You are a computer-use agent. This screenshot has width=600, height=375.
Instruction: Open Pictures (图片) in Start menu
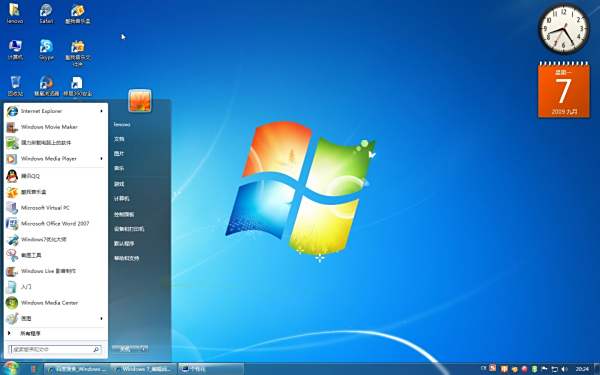[x=119, y=153]
